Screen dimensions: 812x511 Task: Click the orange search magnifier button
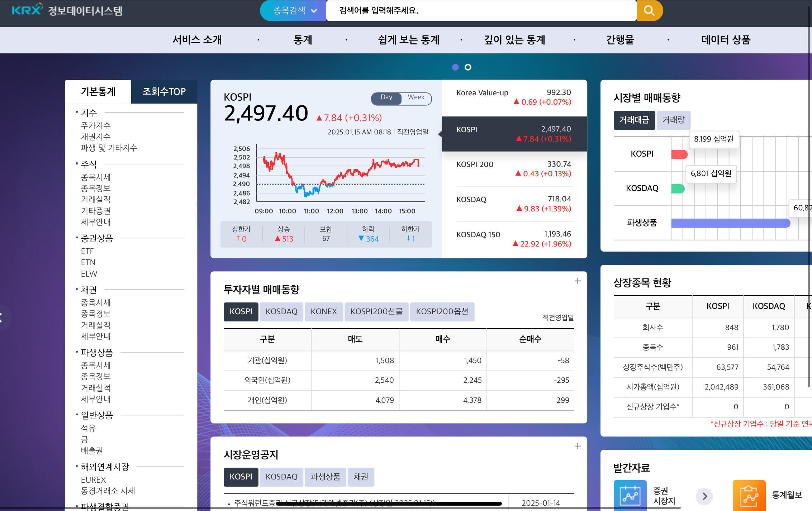pos(649,10)
